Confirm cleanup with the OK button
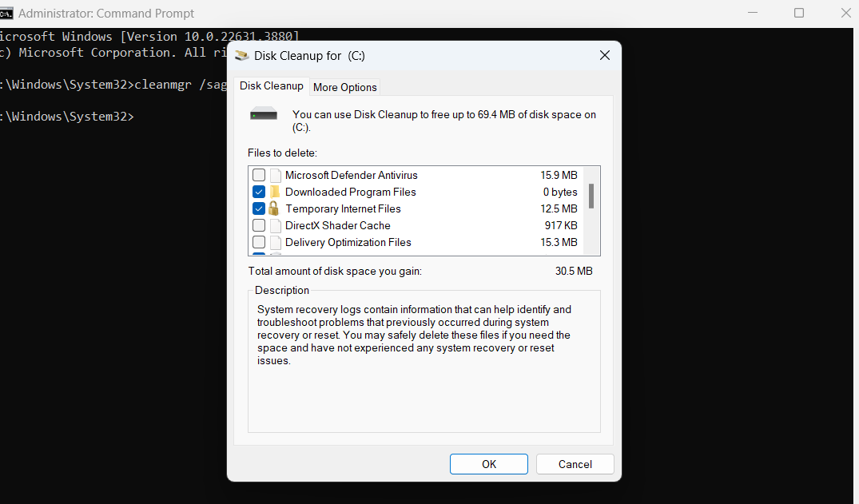 [x=489, y=464]
